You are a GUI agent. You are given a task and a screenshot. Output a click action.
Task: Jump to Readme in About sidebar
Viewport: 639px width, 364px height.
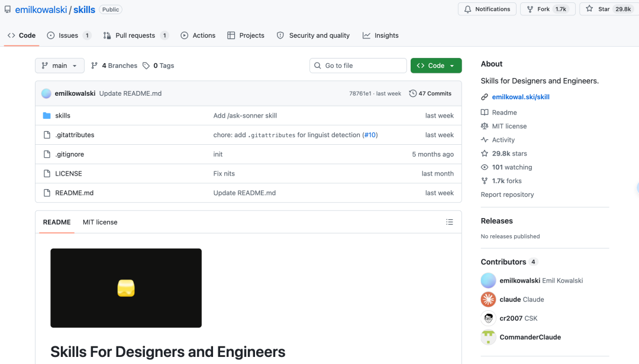pyautogui.click(x=504, y=112)
